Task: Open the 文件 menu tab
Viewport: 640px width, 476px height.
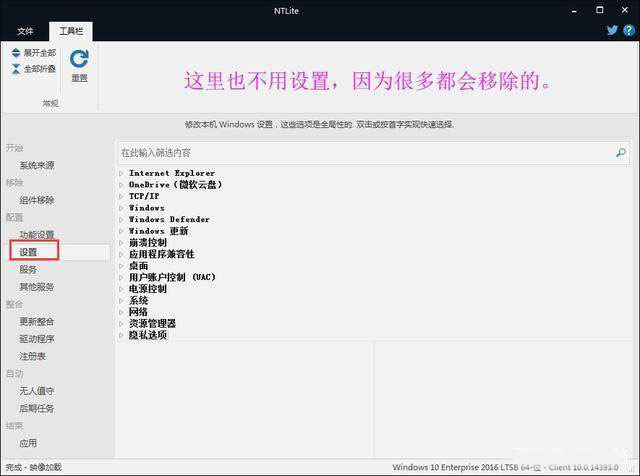Action: tap(25, 31)
